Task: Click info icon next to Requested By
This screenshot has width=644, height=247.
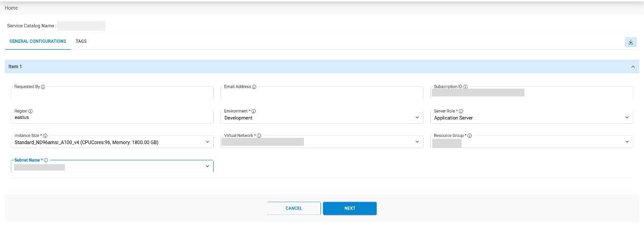Action: pos(43,87)
